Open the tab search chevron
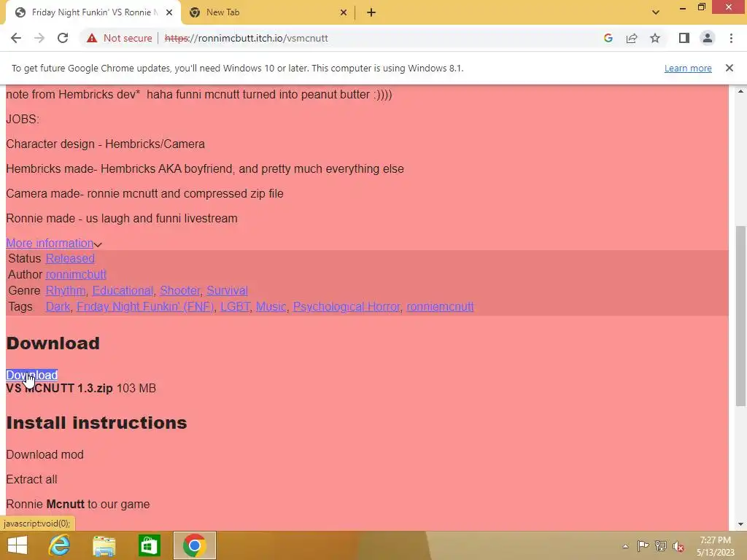Image resolution: width=747 pixels, height=560 pixels. (x=656, y=12)
